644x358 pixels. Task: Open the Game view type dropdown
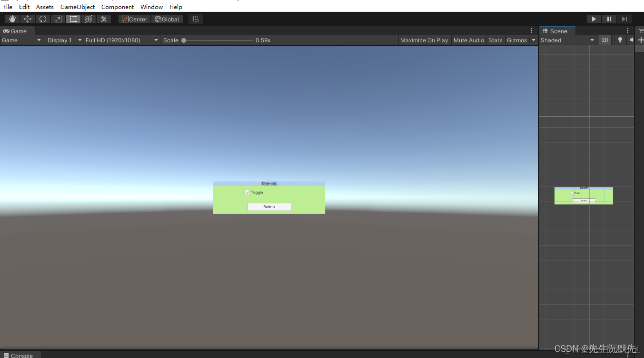[x=21, y=40]
